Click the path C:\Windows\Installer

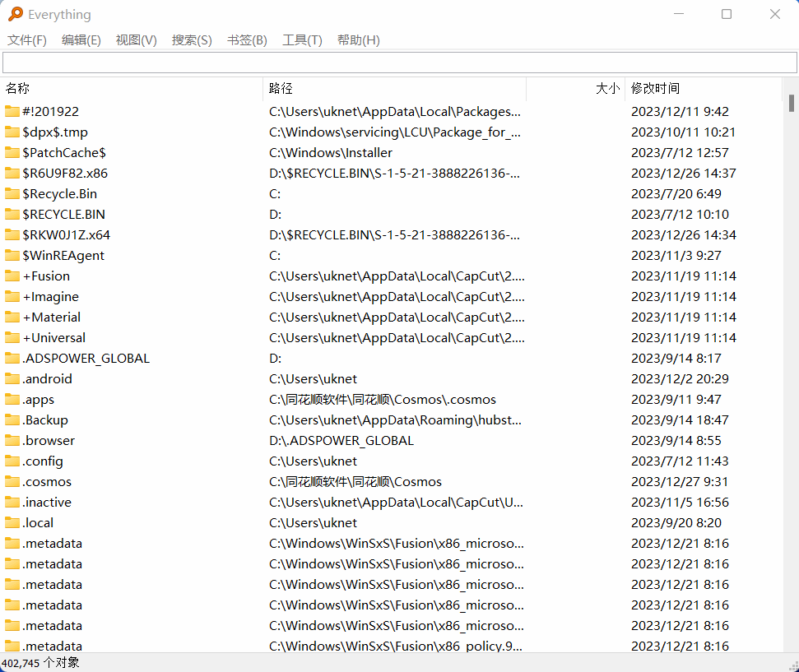[x=331, y=152]
